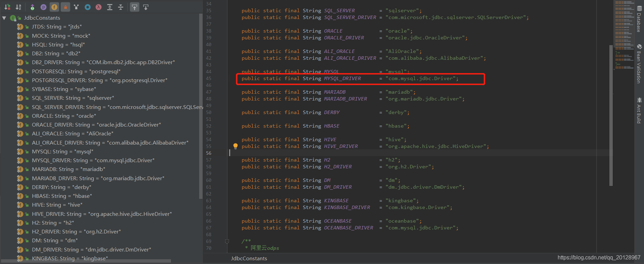Select ORACLE_DRIVER field in tree
This screenshot has width=644, height=264.
pyautogui.click(x=97, y=125)
